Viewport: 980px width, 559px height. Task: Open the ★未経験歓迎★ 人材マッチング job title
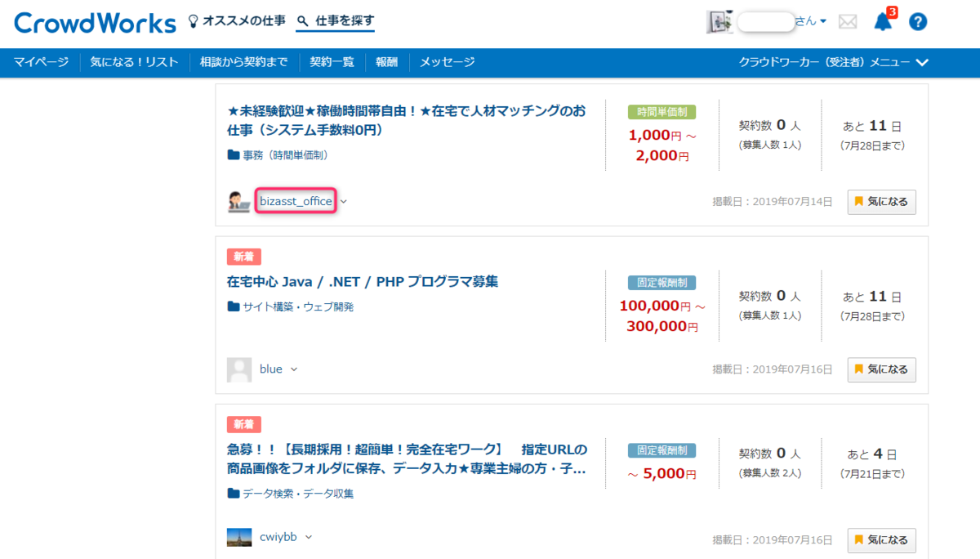tap(406, 120)
